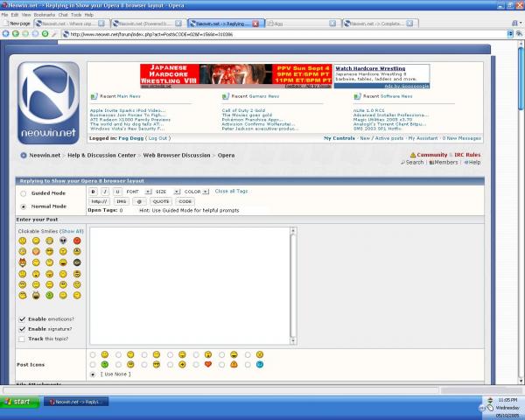Click Web Browser Discussion breadcrumb
The image size is (525, 420).
tap(177, 156)
